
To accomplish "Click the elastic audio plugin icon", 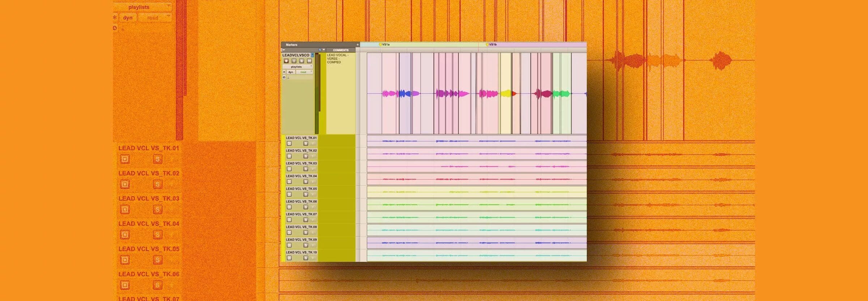I will pos(288,77).
